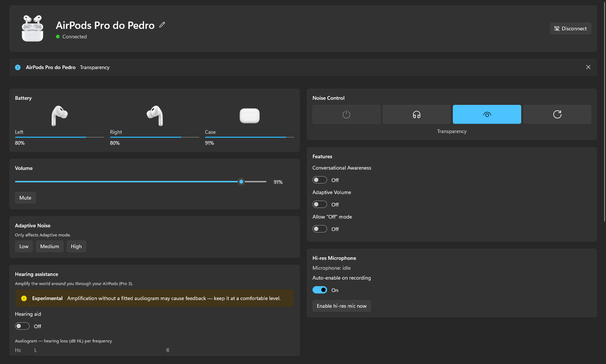Enable the Adaptive Volume switch
Viewport: 606px width, 364px height.
pos(320,204)
